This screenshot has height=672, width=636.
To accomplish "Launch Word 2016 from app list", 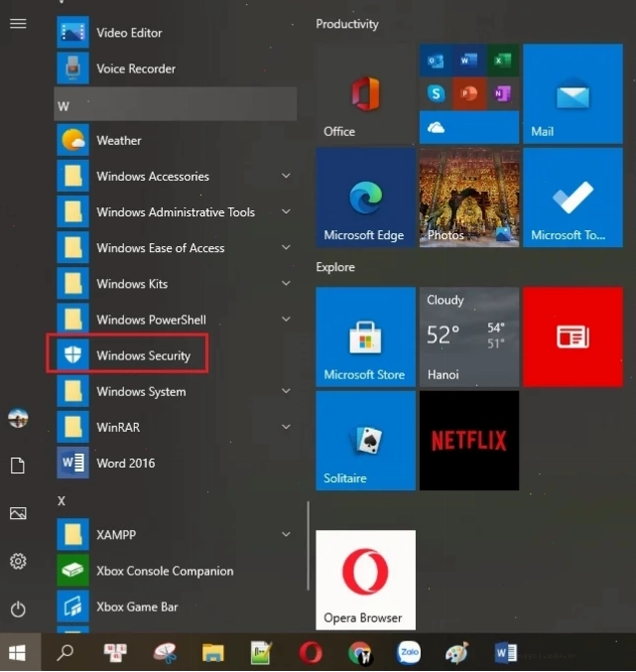I will [175, 463].
